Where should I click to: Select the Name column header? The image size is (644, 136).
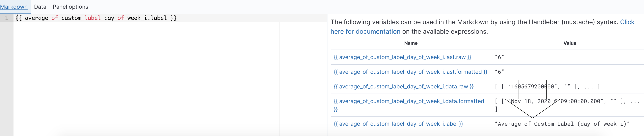(x=411, y=43)
